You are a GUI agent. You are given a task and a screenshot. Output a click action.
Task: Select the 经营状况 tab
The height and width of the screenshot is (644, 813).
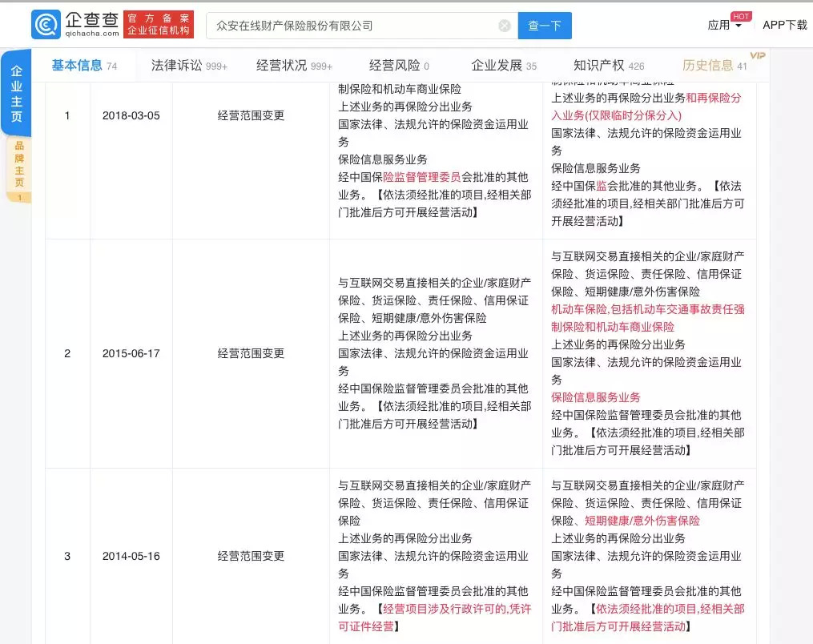pyautogui.click(x=294, y=66)
